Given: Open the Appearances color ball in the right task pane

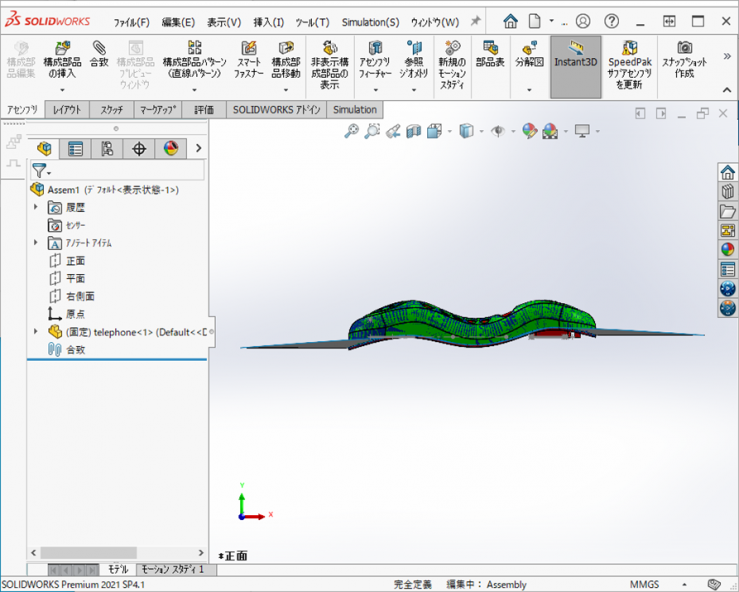Looking at the screenshot, I should coord(727,250).
